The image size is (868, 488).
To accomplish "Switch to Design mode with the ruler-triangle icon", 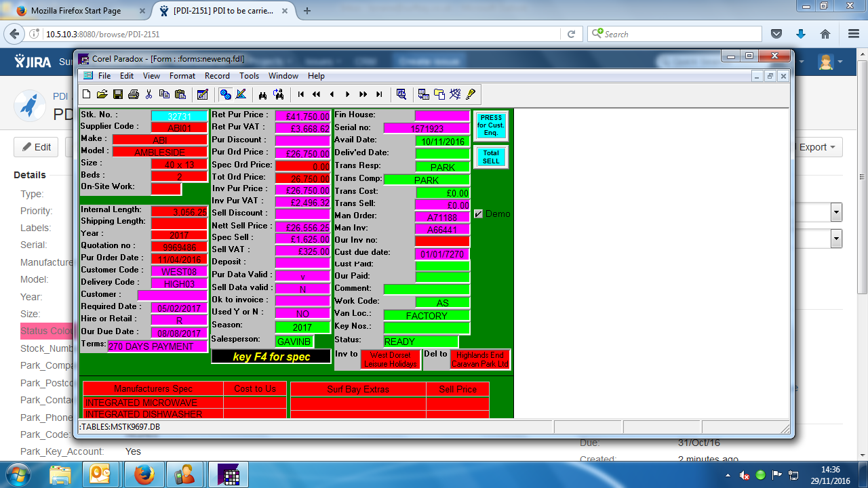I will (x=241, y=94).
